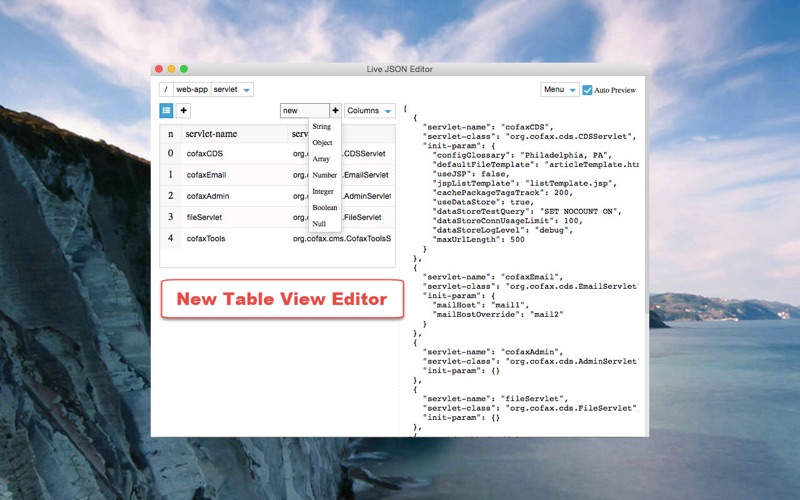Expand the Columns dropdown

tap(369, 110)
